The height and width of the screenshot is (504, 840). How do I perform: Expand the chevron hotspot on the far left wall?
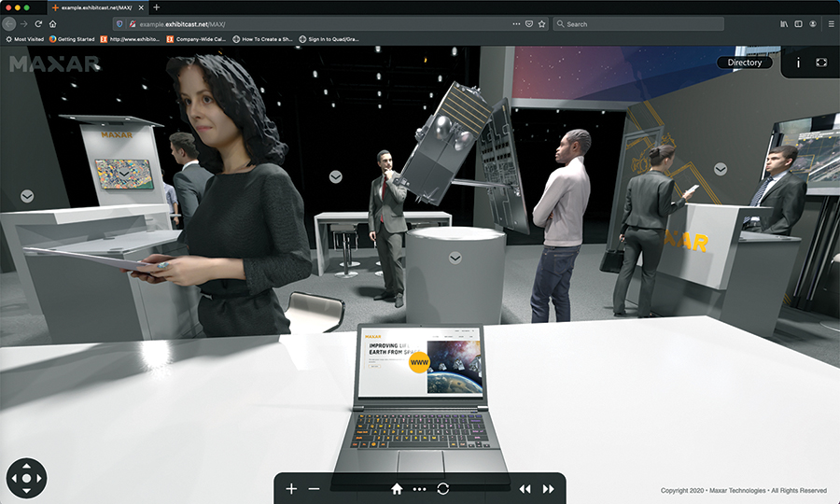(x=27, y=196)
